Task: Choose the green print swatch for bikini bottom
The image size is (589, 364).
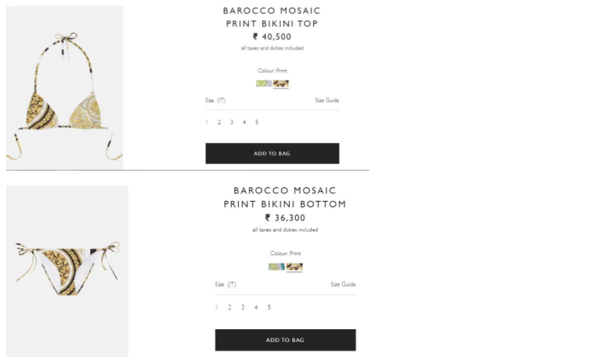Action: (x=276, y=267)
